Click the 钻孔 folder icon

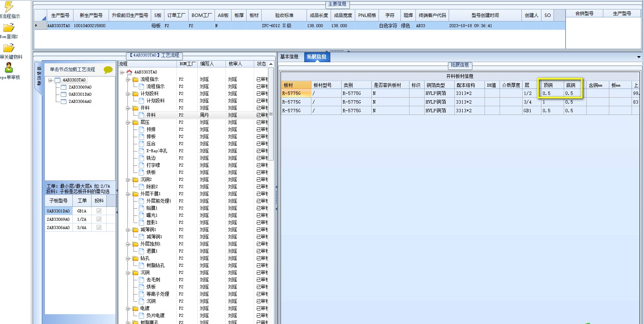point(135,258)
